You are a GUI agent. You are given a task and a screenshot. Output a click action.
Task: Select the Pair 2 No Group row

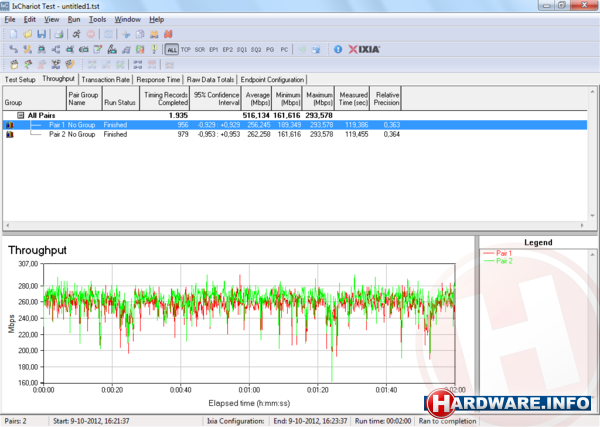coord(295,134)
